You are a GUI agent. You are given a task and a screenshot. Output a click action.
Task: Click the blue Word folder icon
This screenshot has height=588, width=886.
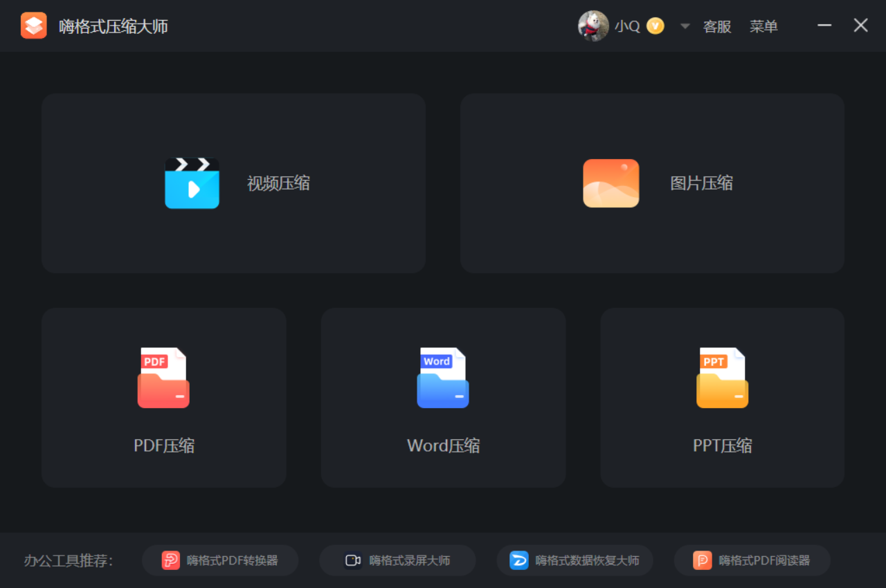[x=443, y=378]
